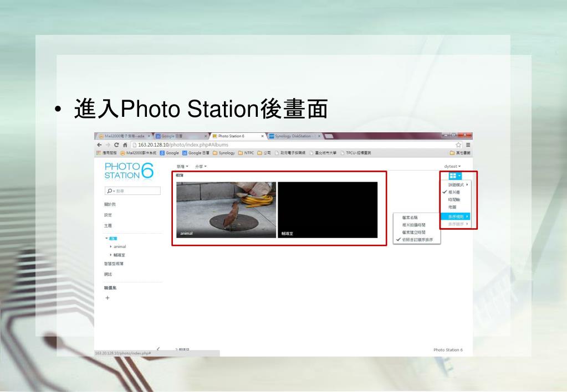Add a new collection with the plus icon
This screenshot has width=567, height=392.
pyautogui.click(x=108, y=298)
